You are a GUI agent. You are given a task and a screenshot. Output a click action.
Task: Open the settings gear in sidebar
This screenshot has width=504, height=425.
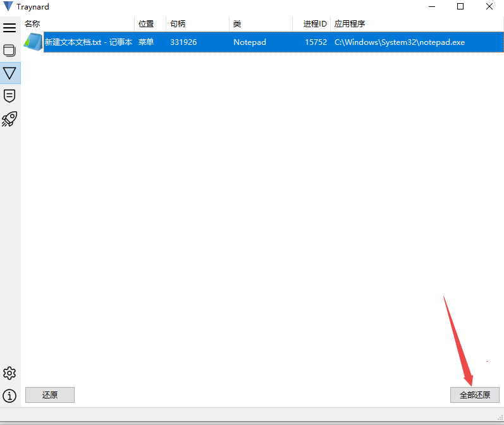(9, 373)
